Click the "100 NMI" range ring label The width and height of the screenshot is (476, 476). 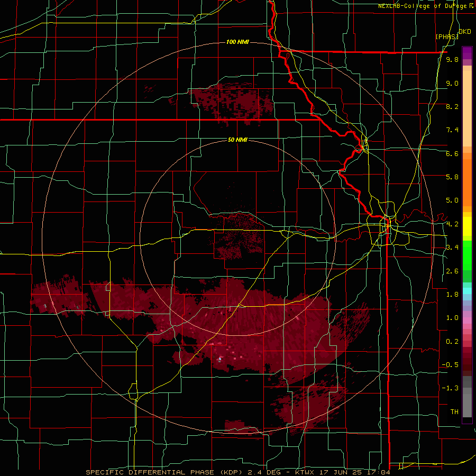pyautogui.click(x=237, y=42)
